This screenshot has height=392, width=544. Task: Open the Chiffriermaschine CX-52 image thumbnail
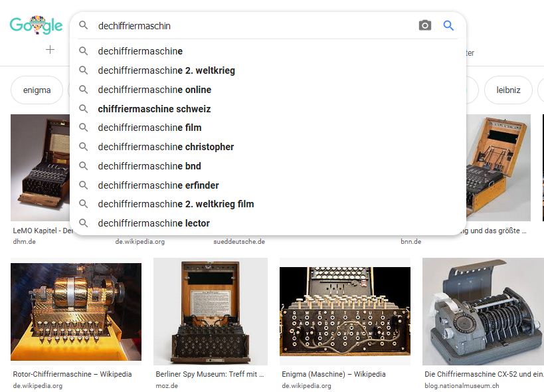pos(483,312)
